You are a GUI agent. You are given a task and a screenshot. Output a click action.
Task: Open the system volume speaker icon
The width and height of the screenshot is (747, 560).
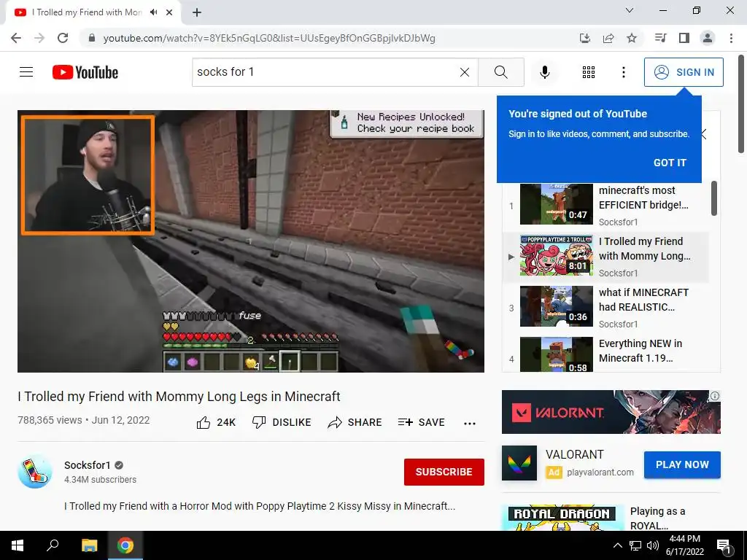pyautogui.click(x=653, y=545)
